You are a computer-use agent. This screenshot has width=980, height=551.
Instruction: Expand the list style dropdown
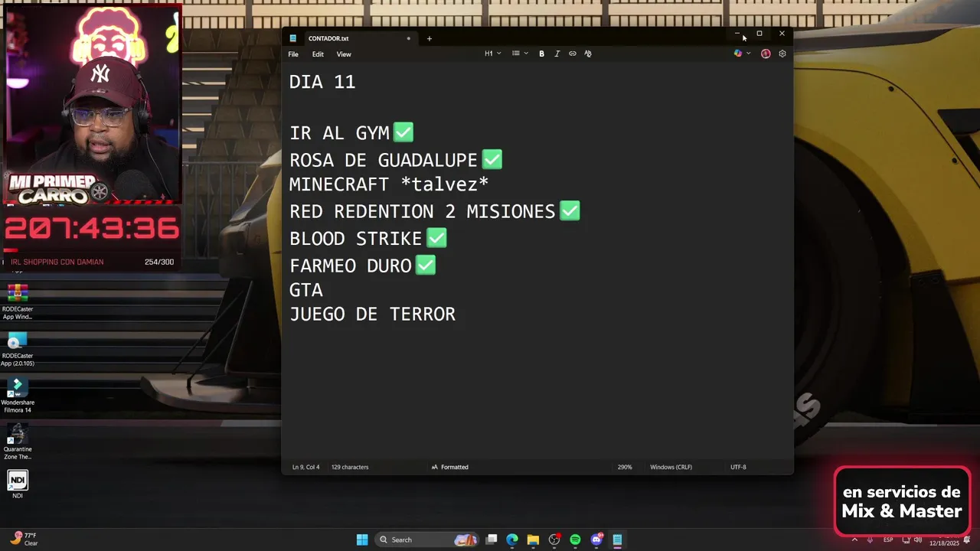pyautogui.click(x=520, y=54)
